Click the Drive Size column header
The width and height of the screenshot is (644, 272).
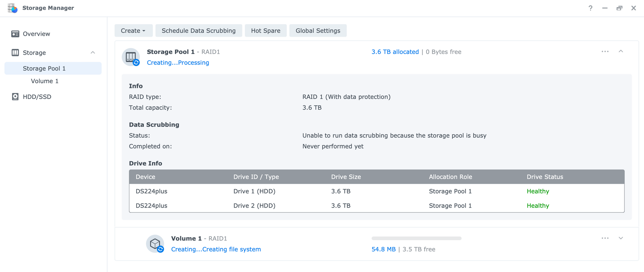pyautogui.click(x=346, y=177)
